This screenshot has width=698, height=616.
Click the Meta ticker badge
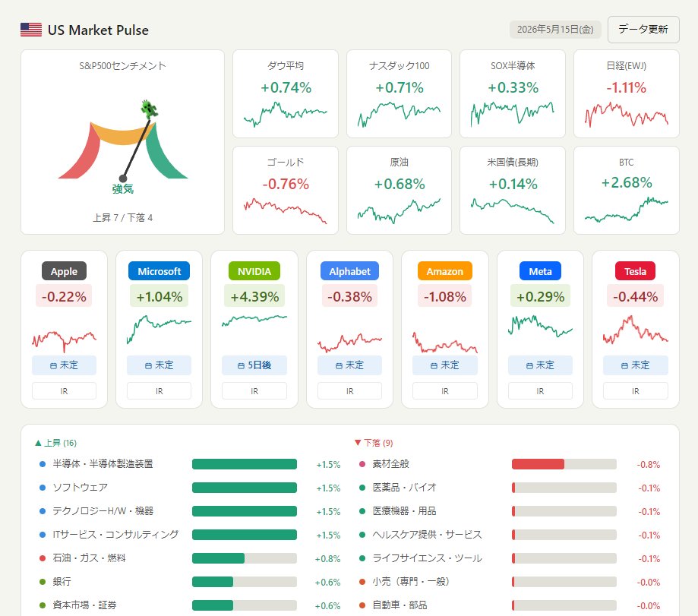540,271
